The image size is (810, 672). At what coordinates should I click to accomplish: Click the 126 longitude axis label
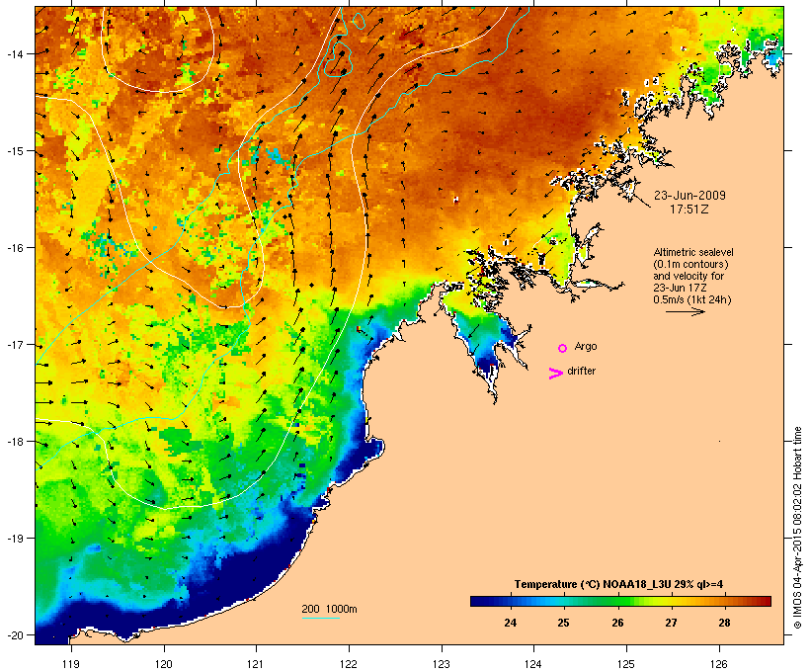719,664
